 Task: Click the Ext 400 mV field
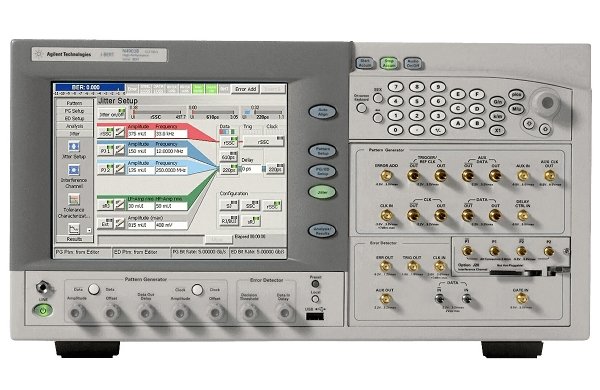click(171, 225)
